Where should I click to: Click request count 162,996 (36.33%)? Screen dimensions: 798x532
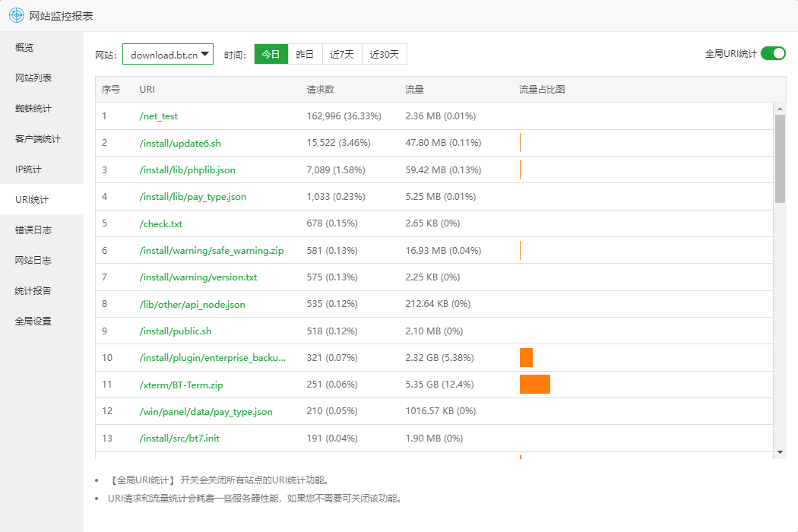[x=344, y=116]
